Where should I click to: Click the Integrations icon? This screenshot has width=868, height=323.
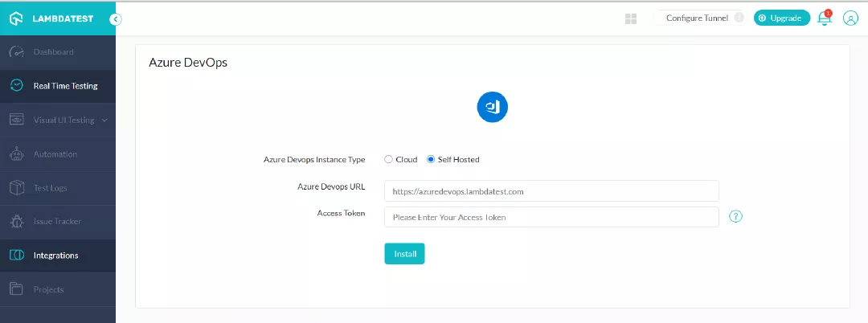(17, 256)
